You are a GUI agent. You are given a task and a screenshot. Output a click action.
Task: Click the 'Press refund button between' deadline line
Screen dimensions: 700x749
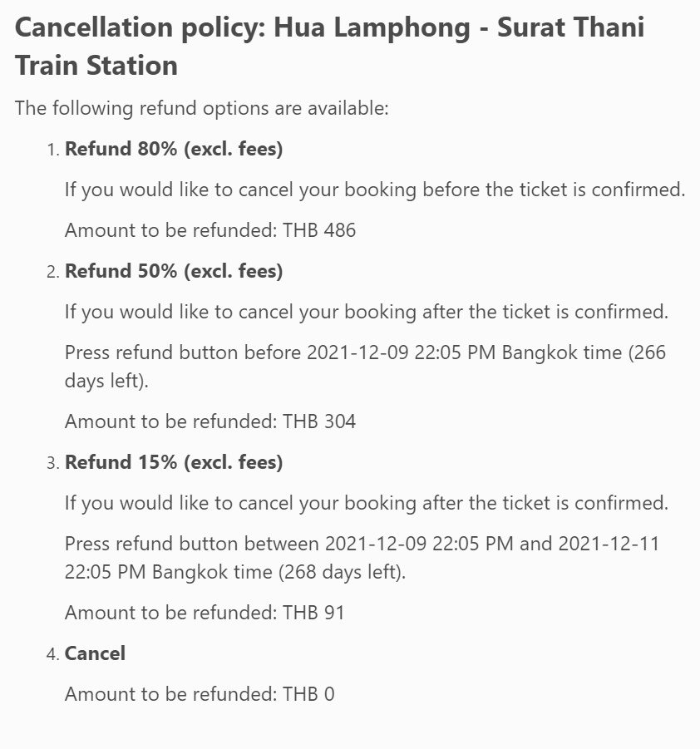click(x=362, y=544)
